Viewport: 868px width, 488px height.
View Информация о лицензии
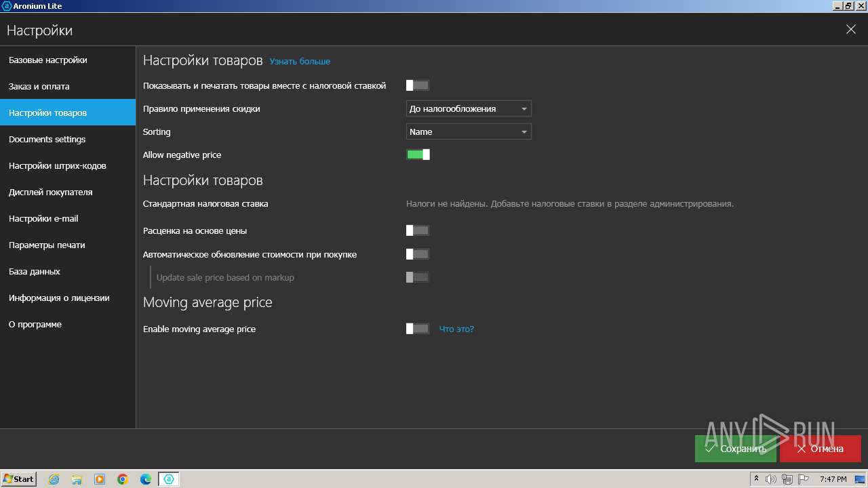68,298
